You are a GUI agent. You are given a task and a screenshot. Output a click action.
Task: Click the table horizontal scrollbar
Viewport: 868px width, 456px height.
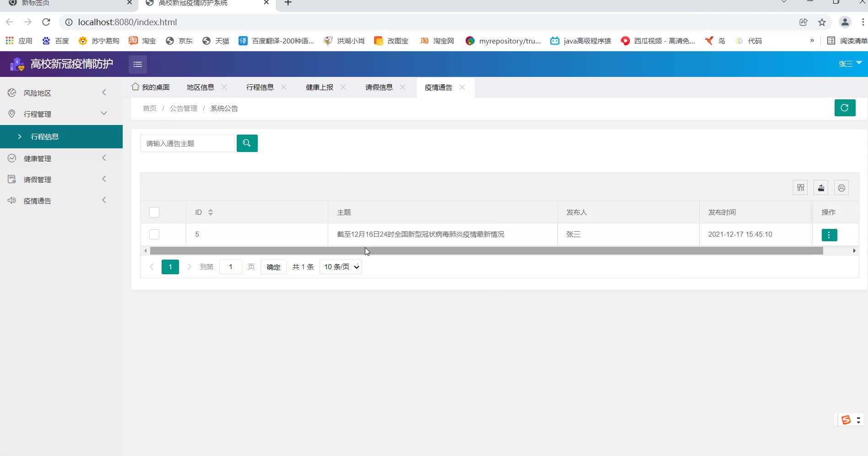tap(486, 251)
